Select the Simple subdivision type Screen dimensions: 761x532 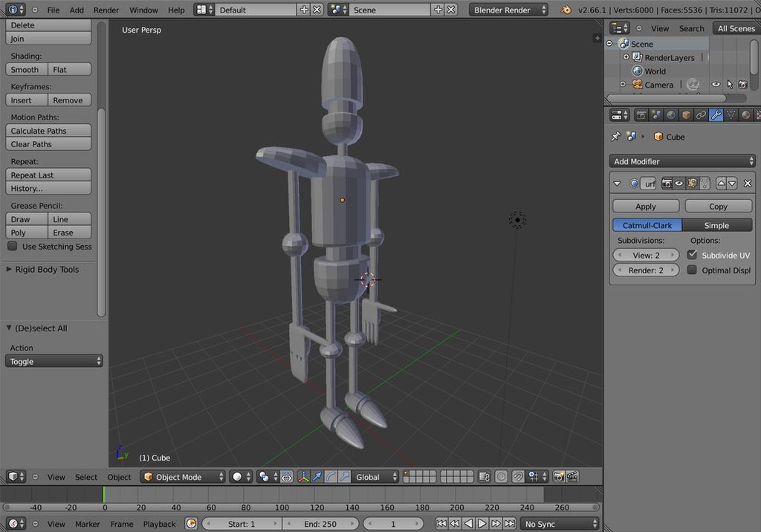717,225
